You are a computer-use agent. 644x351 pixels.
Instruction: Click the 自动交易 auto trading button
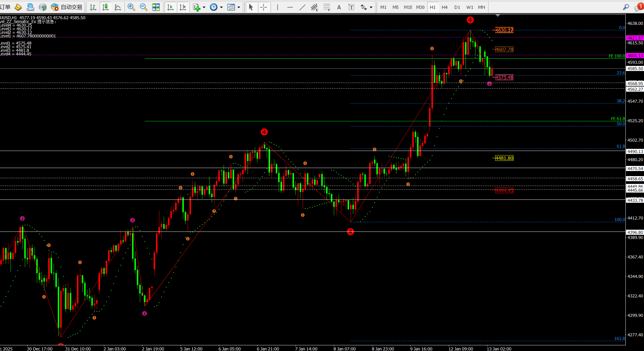coord(67,7)
